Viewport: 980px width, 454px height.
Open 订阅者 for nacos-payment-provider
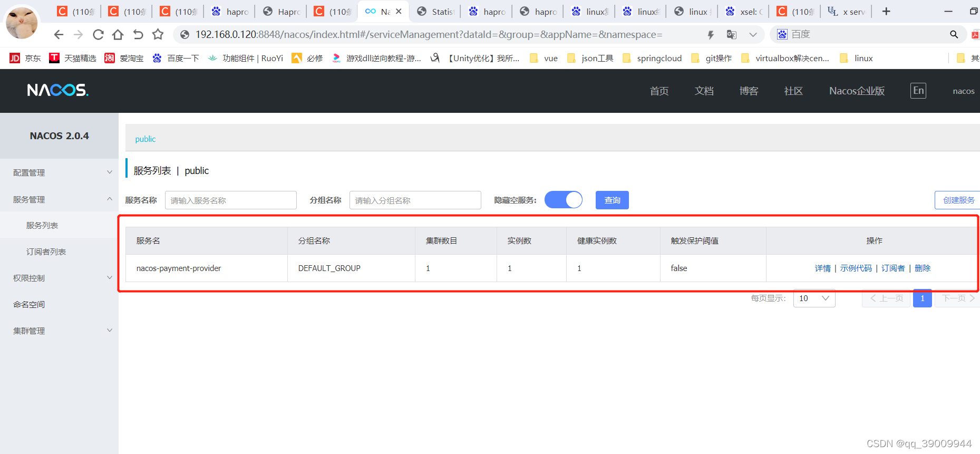[x=893, y=268]
